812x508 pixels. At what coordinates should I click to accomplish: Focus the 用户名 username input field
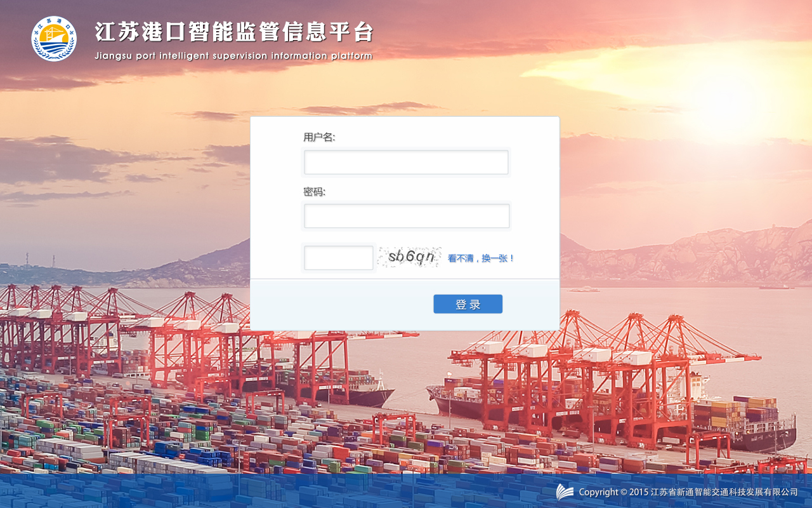[406, 162]
